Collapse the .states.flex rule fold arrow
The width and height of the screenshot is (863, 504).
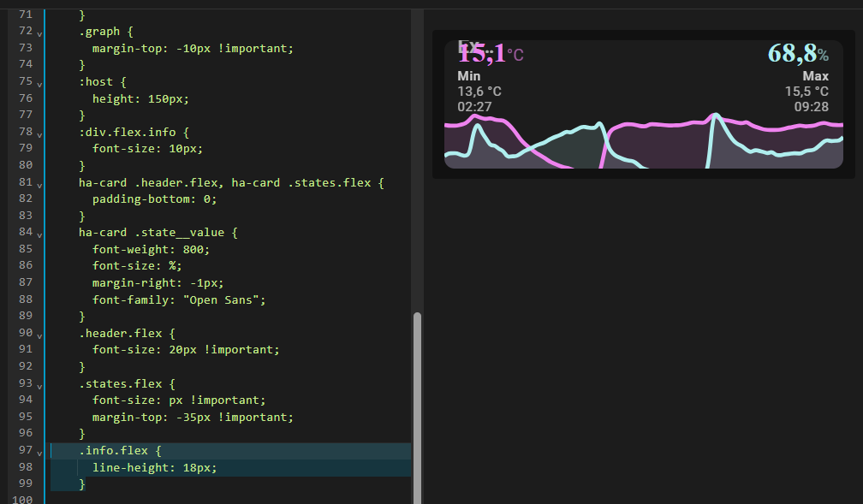39,385
